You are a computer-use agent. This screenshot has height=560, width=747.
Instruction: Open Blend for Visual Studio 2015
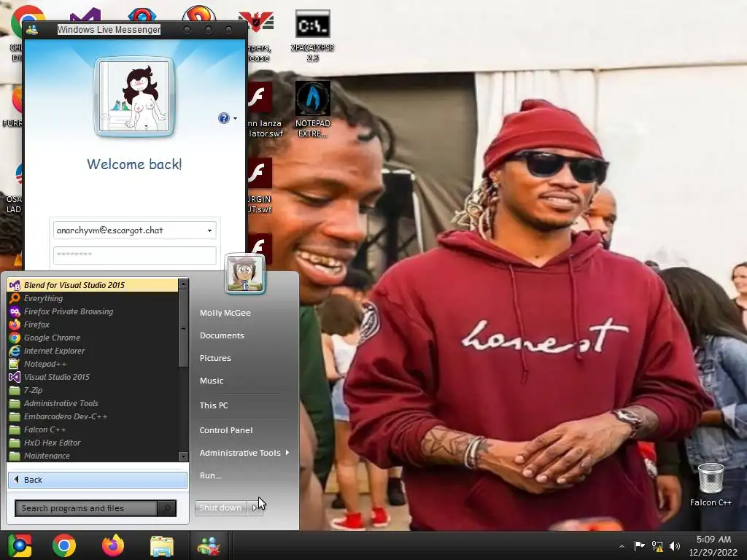[93, 285]
